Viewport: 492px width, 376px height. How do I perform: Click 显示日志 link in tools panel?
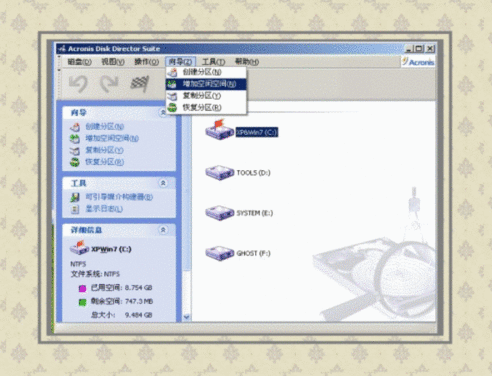pyautogui.click(x=104, y=209)
